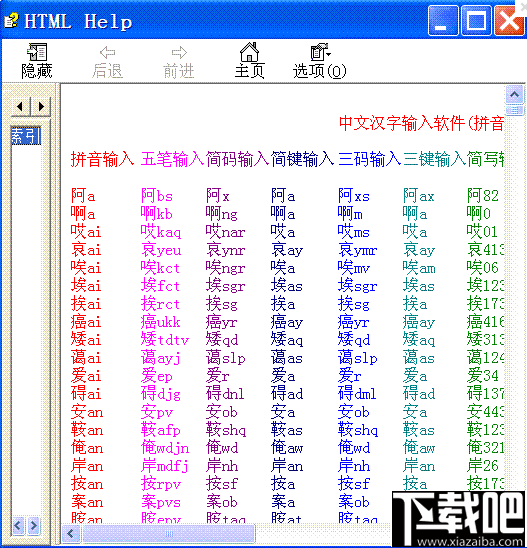Screen dimensions: 527x548
Task: Click the tab strip left arrow
Action: (20, 106)
